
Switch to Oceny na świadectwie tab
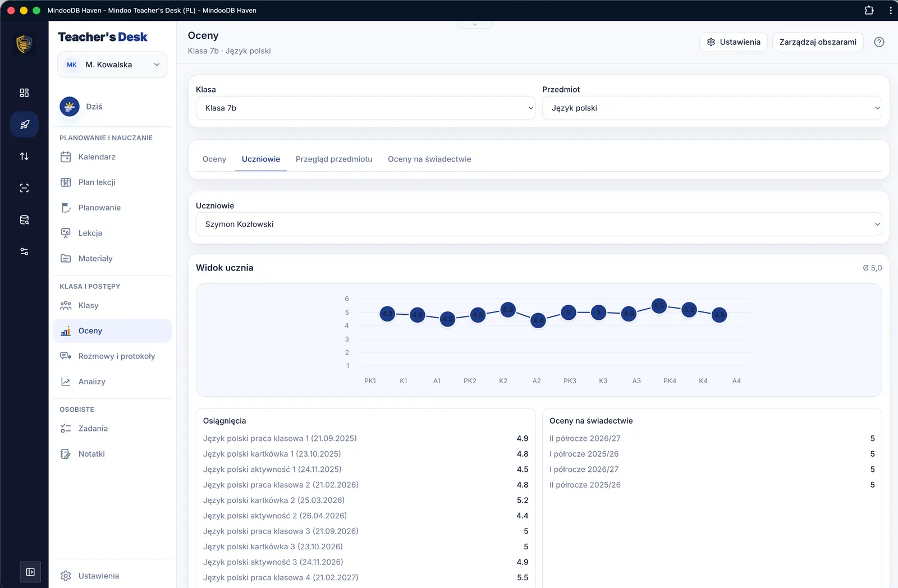[x=429, y=159]
